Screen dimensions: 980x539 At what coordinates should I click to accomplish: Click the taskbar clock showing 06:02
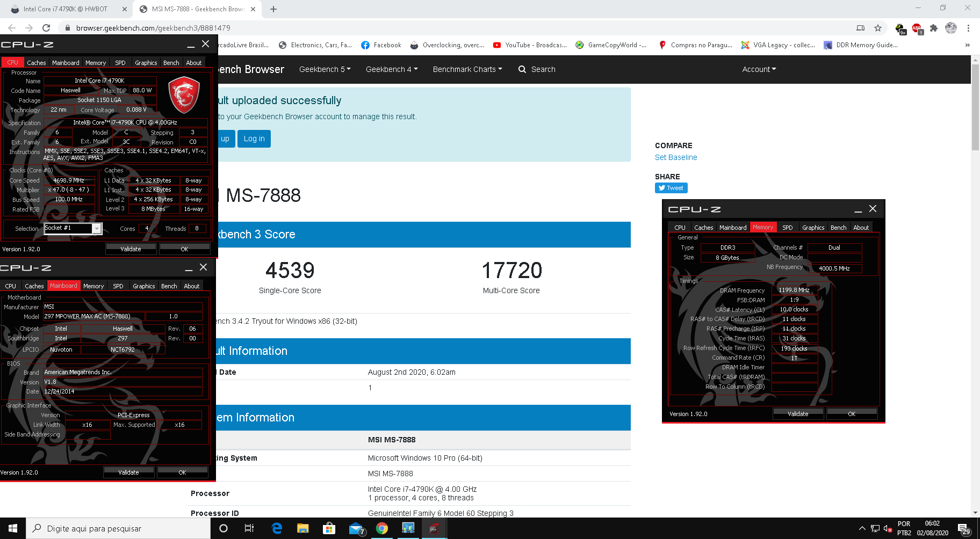pyautogui.click(x=932, y=528)
